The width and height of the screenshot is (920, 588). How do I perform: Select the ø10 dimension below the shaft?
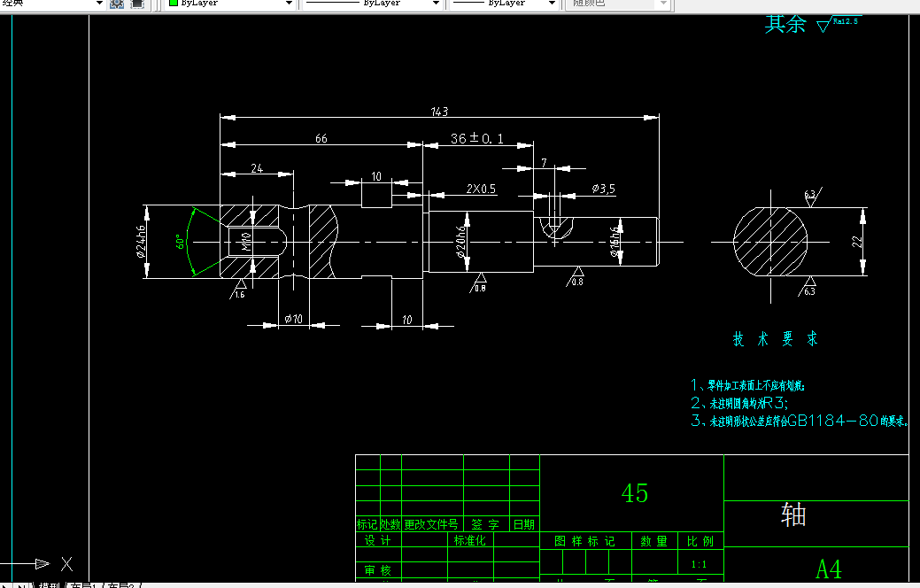click(293, 319)
